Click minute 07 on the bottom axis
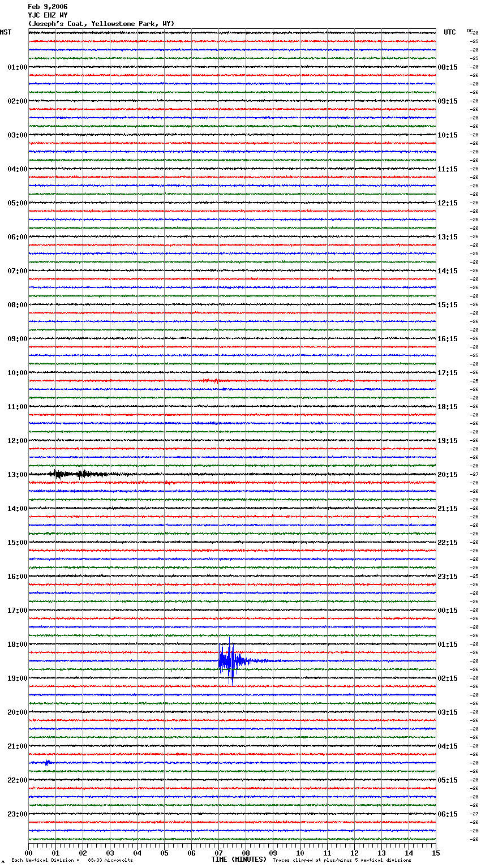The height and width of the screenshot is (868, 481). 218,853
